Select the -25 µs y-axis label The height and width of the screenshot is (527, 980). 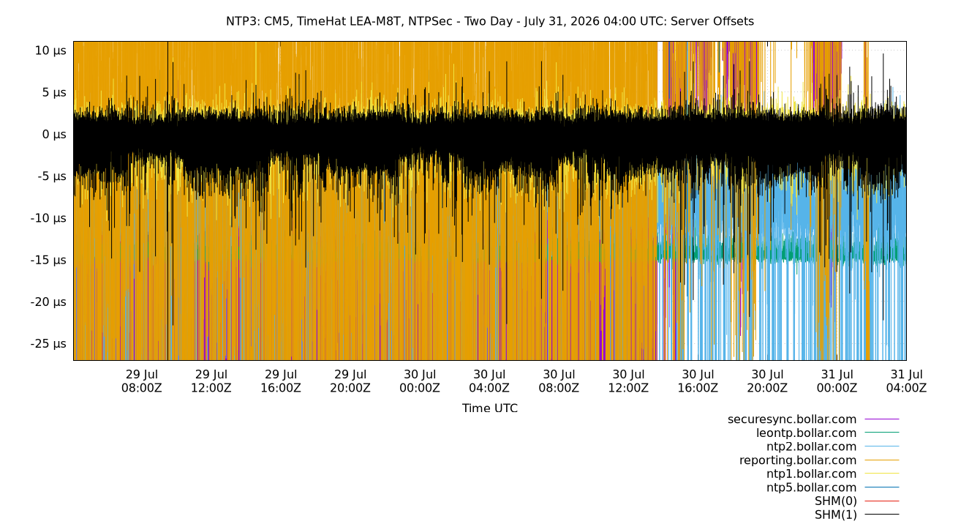pyautogui.click(x=48, y=343)
